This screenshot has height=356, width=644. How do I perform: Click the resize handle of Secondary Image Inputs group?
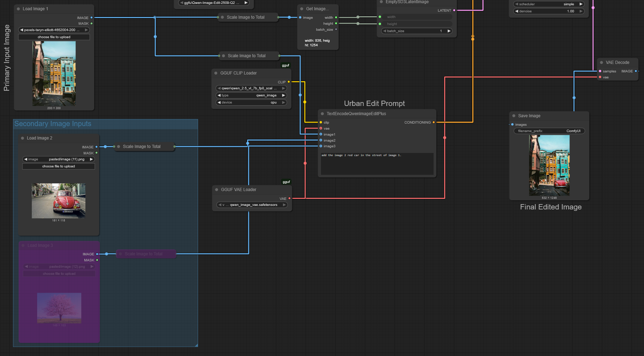(x=196, y=345)
